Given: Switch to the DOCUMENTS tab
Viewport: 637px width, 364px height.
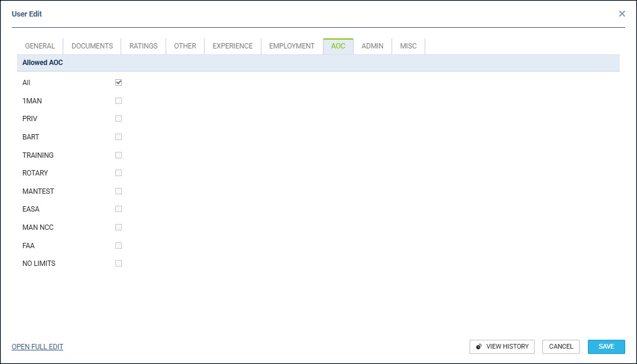Looking at the screenshot, I should click(92, 46).
